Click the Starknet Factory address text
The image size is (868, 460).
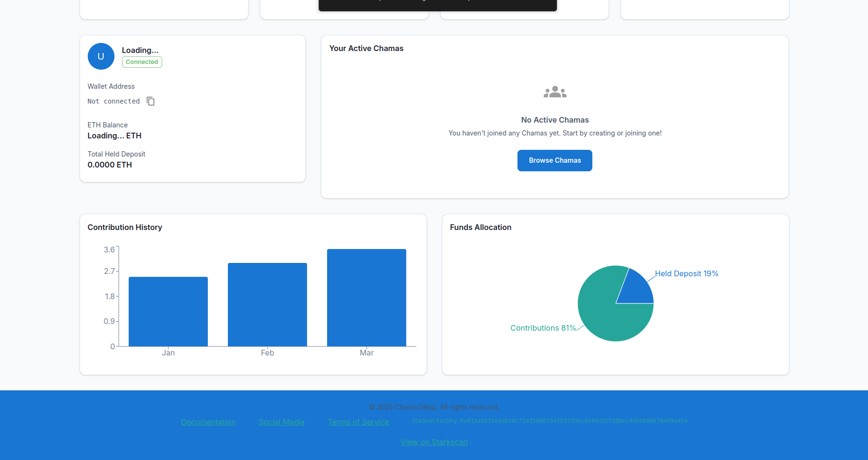(549, 421)
